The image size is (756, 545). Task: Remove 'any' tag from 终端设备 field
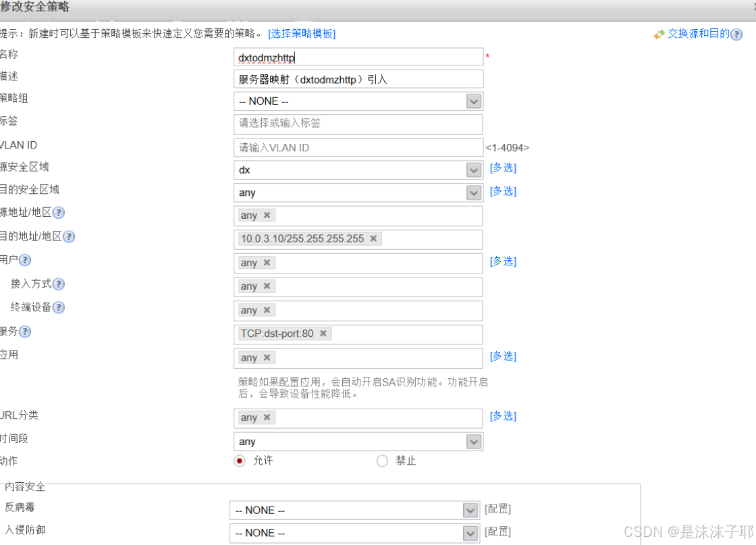267,309
